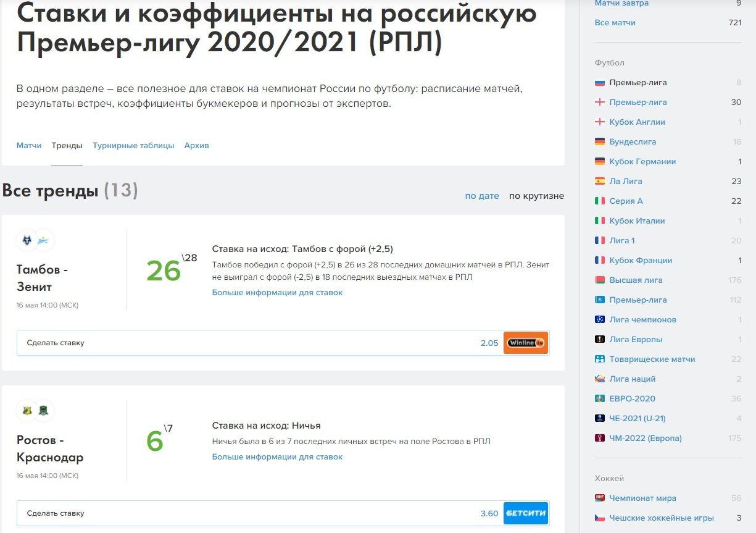
Task: Click the Spanish flag icon for Ла Лига
Action: (x=599, y=182)
